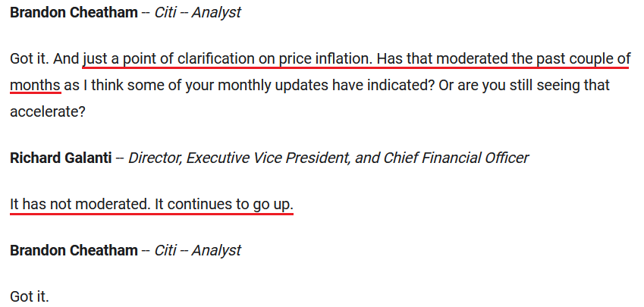Screen dimensions: 644x307
Task: Click 'Chief Financial Officer' text
Action: point(456,158)
